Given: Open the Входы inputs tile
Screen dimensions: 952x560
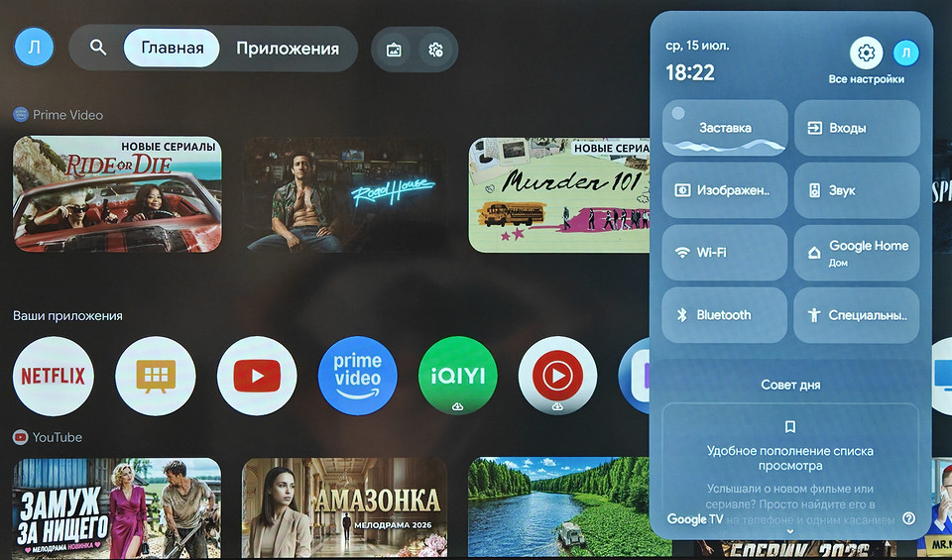Looking at the screenshot, I should coord(857,128).
